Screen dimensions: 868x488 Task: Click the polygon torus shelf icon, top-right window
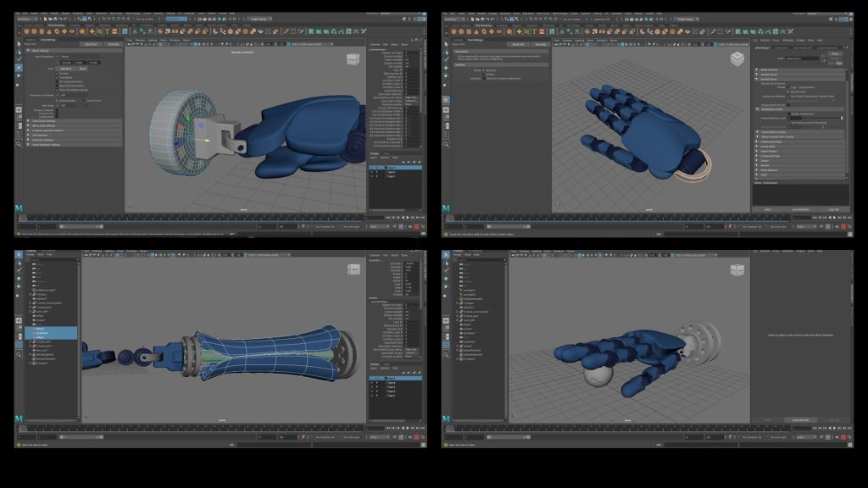[483, 31]
